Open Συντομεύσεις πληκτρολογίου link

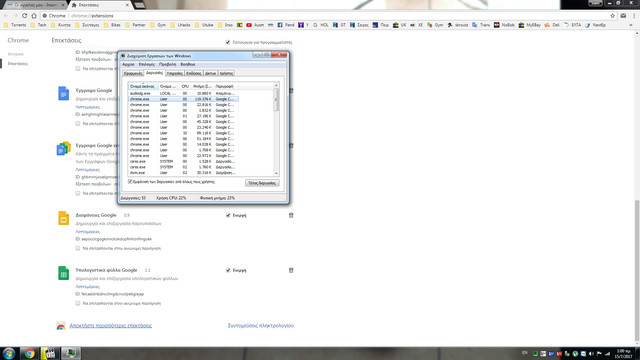261,325
